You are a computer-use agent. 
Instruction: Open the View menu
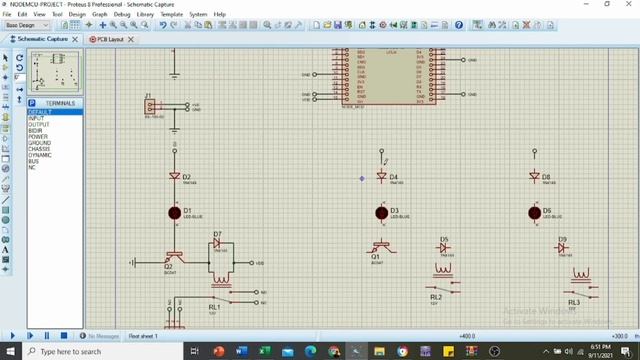coord(39,14)
